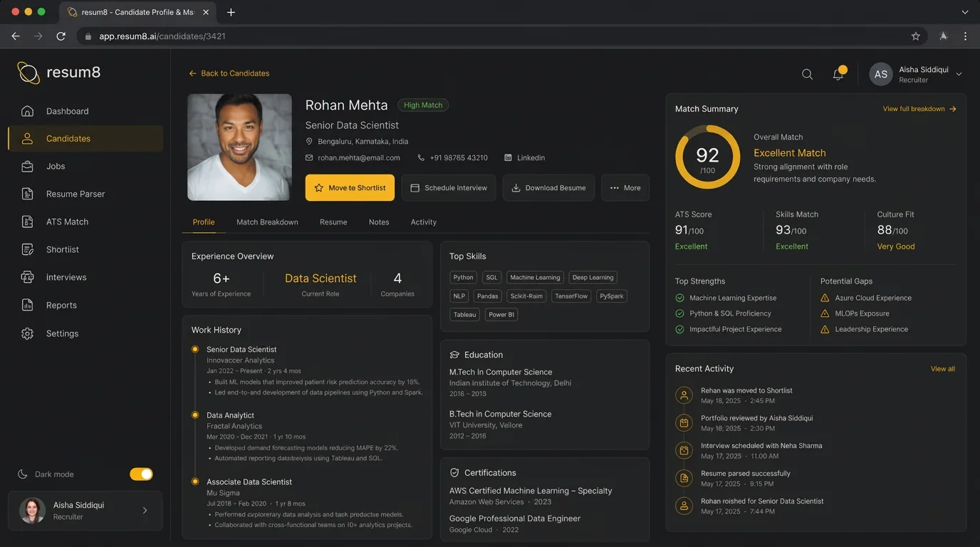
Task: Open the Dashboard sidebar item
Action: 85,111
